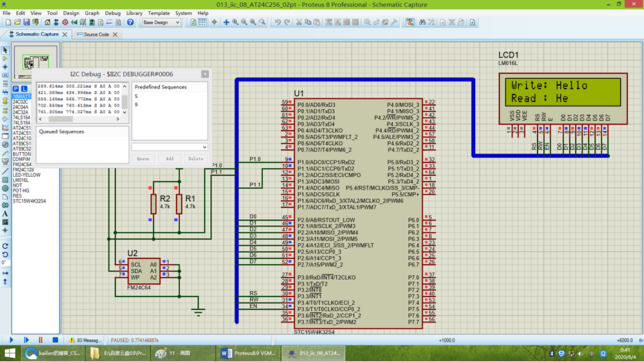Select the 2D Graphics Text tool
Viewport: 644px width, 362px height.
(5, 213)
